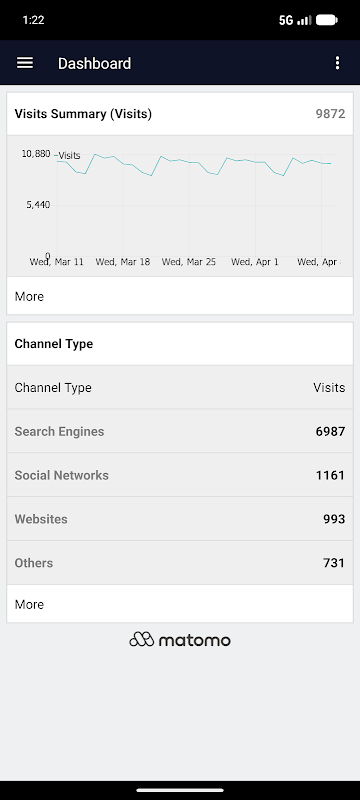Viewport: 360px width, 800px height.
Task: Tap the Wed, Apr 1 chart date marker
Action: pos(255,262)
